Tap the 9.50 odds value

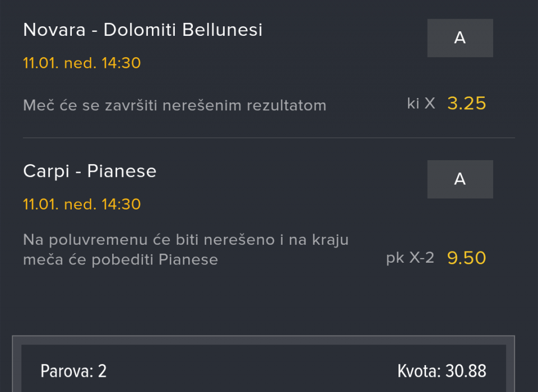point(466,258)
